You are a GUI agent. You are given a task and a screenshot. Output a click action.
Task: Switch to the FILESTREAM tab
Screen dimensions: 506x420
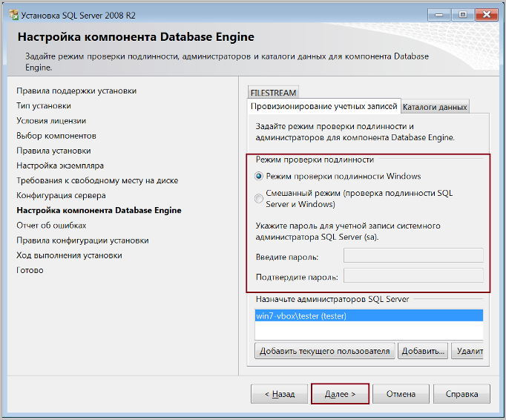click(273, 93)
